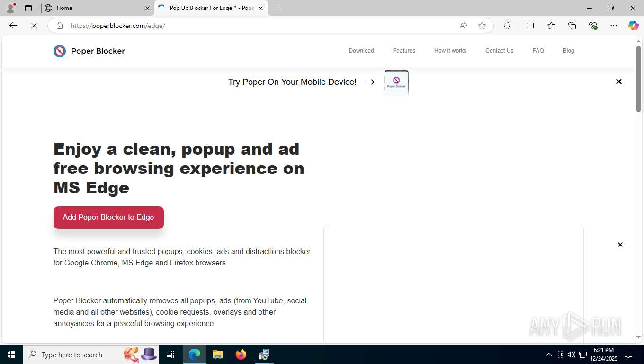Activate the Read aloud icon
The image size is (644, 364).
click(463, 26)
